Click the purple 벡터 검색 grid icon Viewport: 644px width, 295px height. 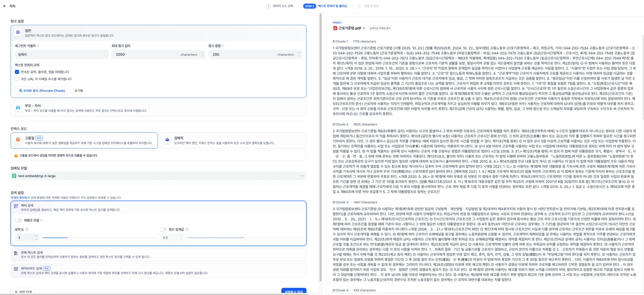[x=16, y=206]
